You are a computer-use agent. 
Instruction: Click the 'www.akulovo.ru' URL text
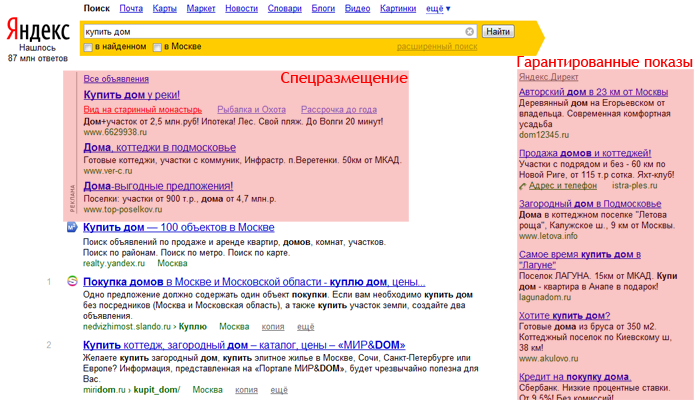(x=548, y=358)
